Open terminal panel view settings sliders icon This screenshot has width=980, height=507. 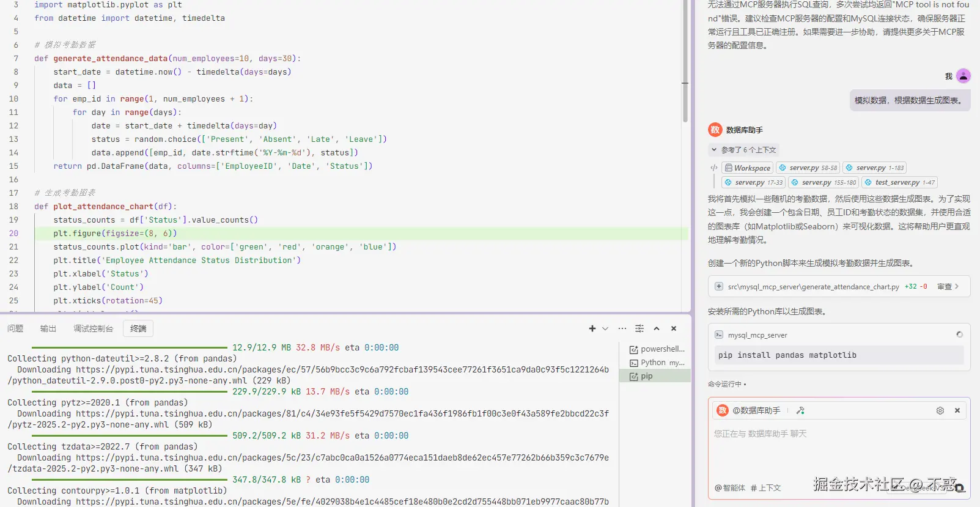[x=639, y=328]
